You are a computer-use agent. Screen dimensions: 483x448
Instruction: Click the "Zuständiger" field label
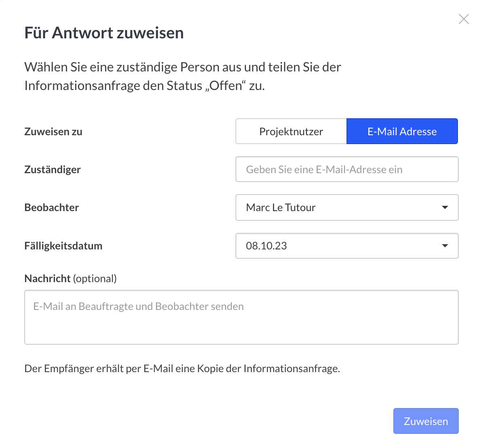(x=52, y=170)
